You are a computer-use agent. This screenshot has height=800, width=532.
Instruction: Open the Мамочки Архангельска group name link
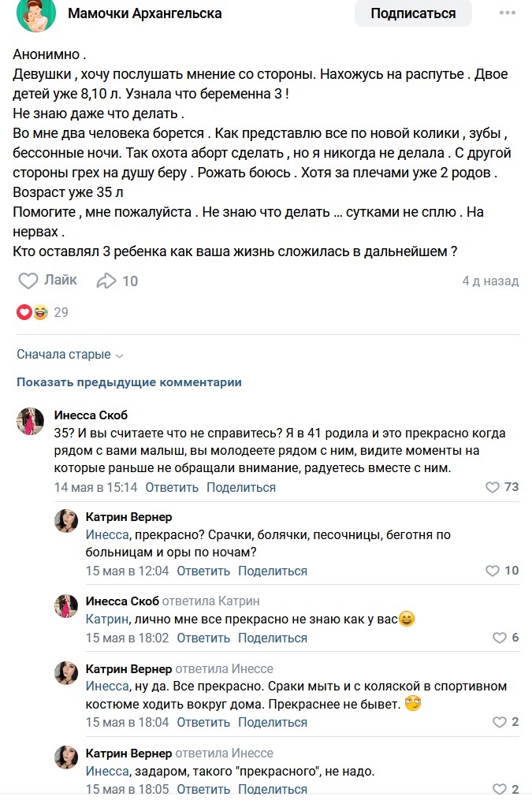(145, 13)
